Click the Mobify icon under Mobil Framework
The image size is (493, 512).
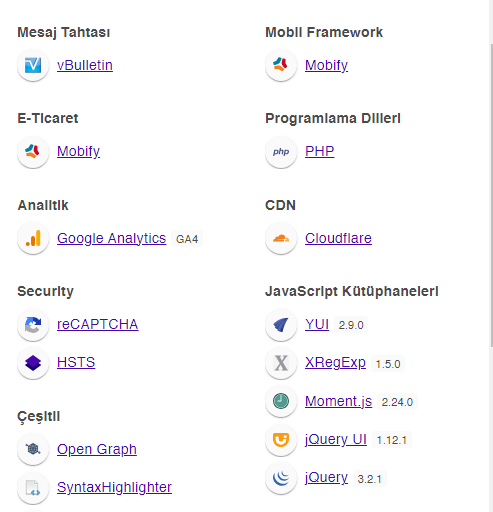click(x=281, y=65)
